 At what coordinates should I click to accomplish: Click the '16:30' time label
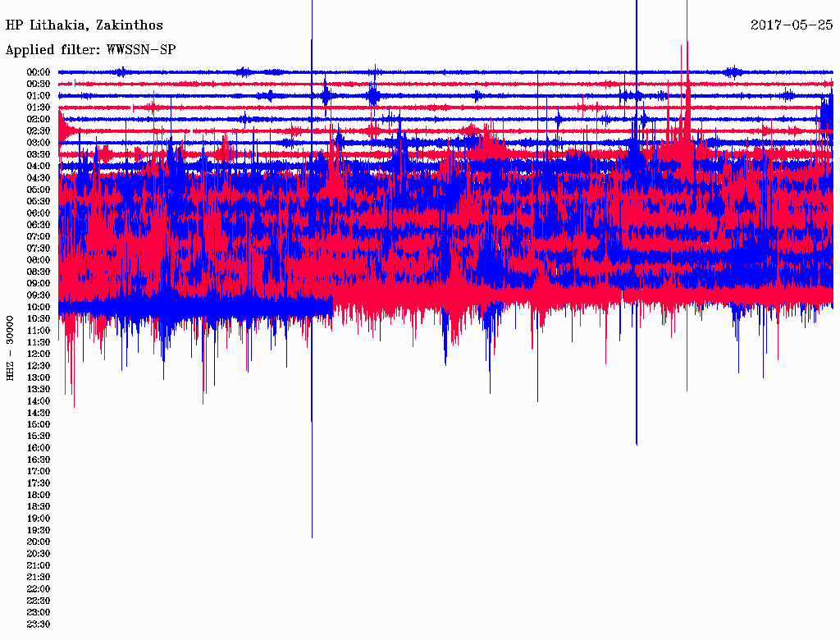[x=39, y=459]
